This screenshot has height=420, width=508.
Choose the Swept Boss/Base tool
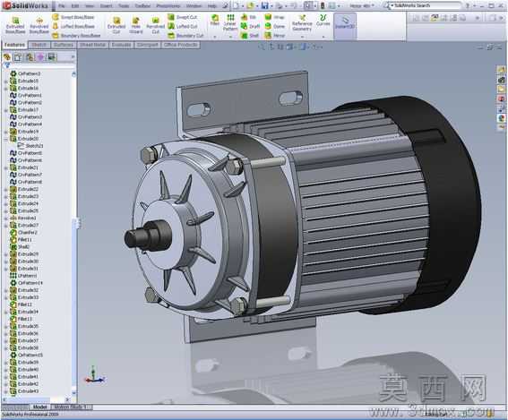(73, 17)
